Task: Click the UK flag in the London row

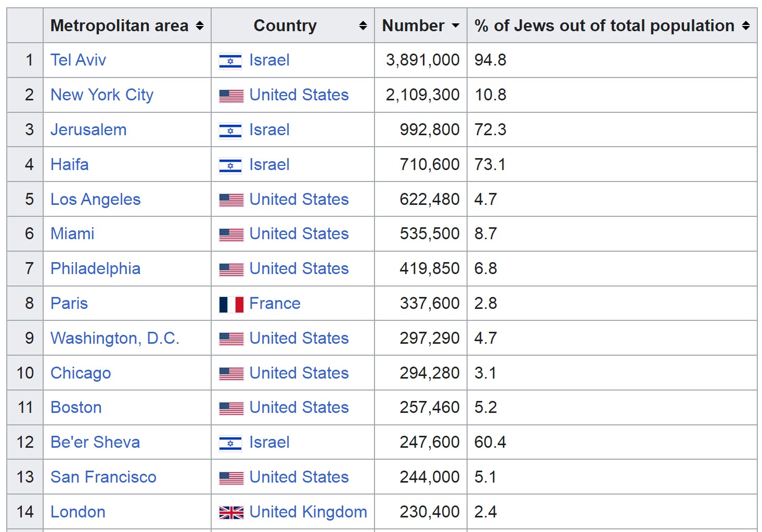Action: 231,513
